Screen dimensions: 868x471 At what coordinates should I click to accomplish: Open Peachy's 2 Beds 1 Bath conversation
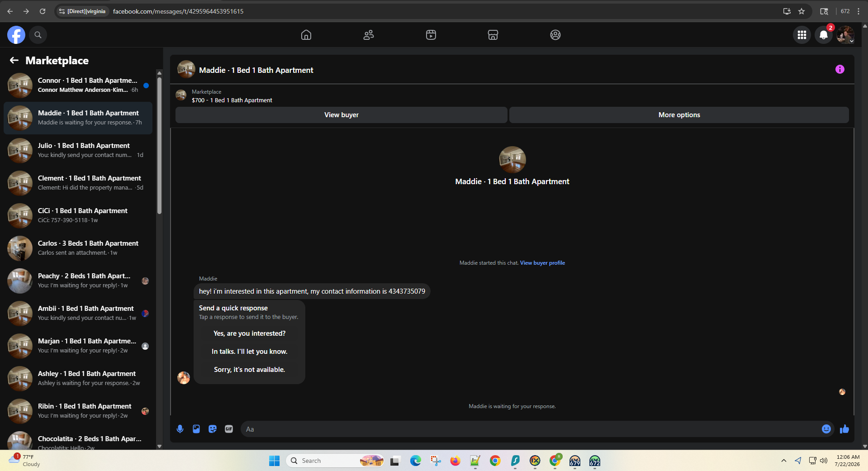(78, 281)
